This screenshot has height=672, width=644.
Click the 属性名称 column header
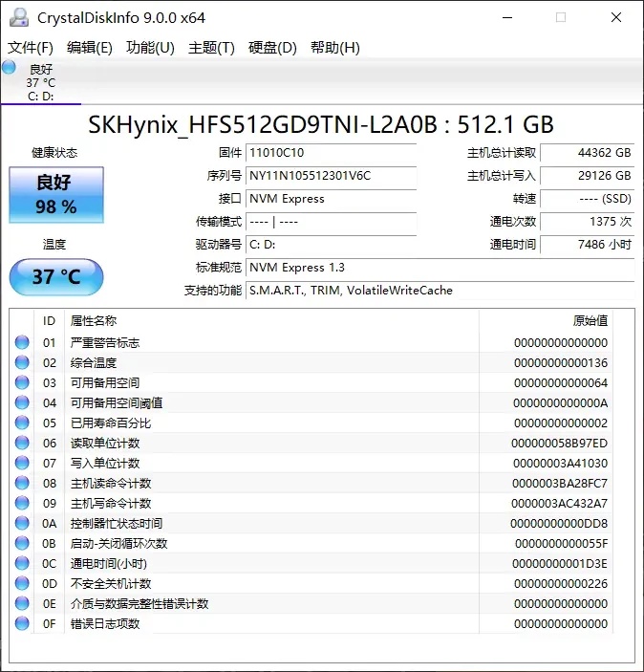click(271, 320)
